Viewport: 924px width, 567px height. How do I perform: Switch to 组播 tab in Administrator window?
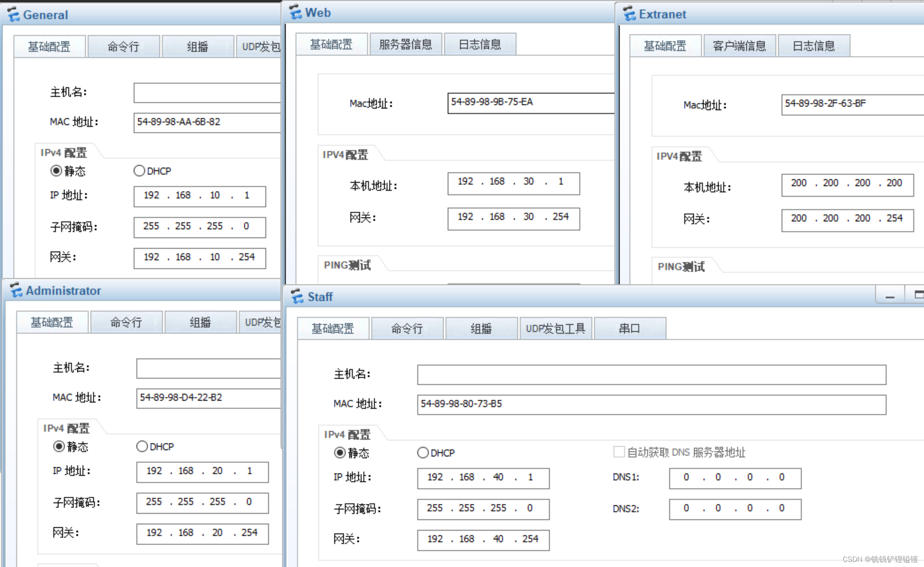(x=200, y=322)
